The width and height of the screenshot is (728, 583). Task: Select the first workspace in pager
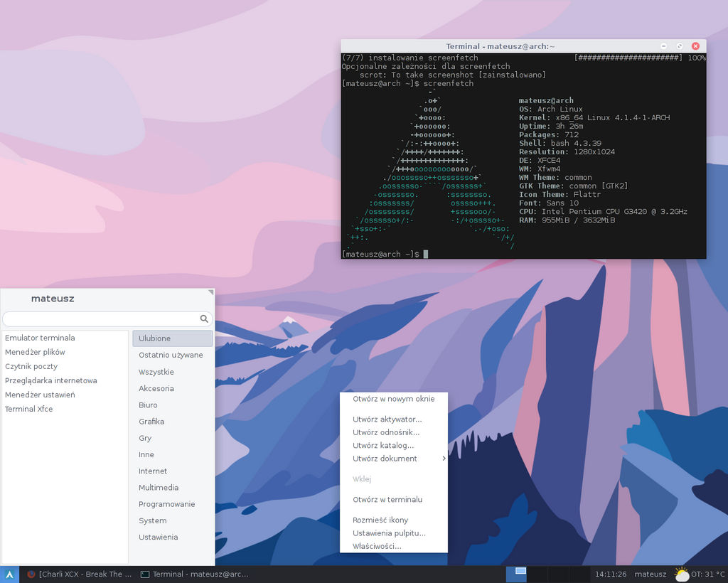point(516,574)
